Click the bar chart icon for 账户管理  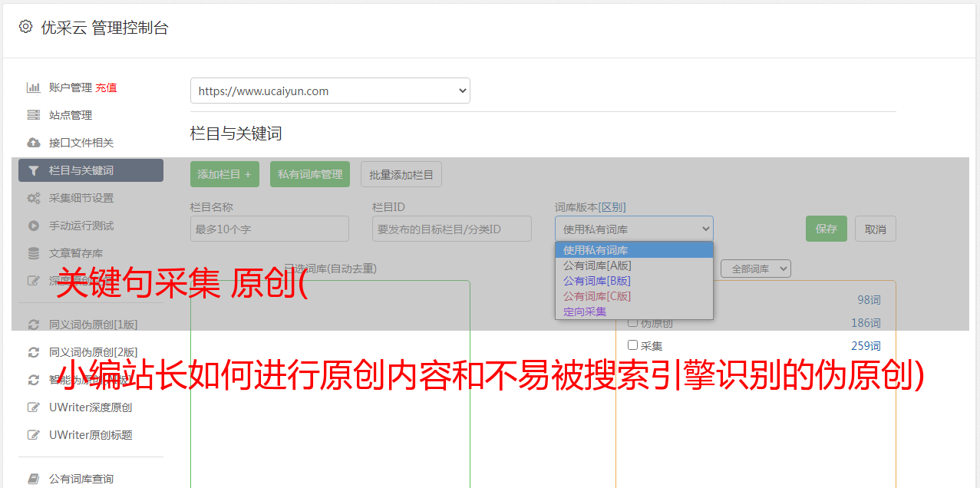click(33, 87)
